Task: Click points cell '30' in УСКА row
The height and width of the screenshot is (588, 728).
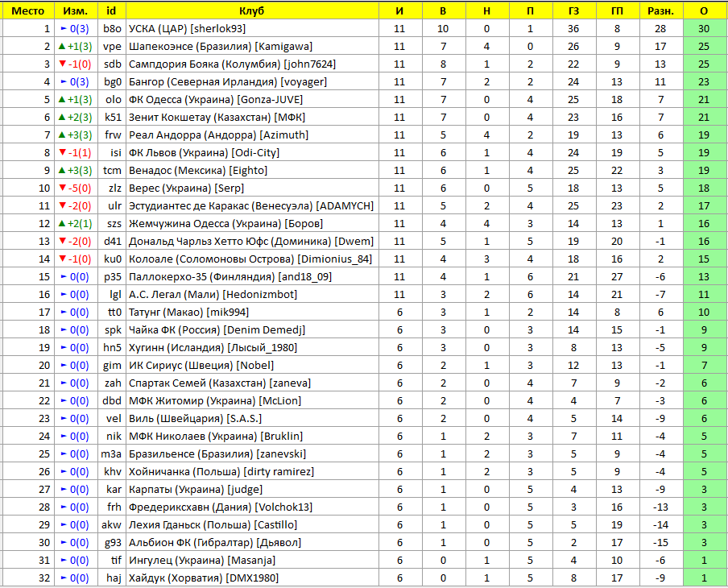Action: coord(704,29)
